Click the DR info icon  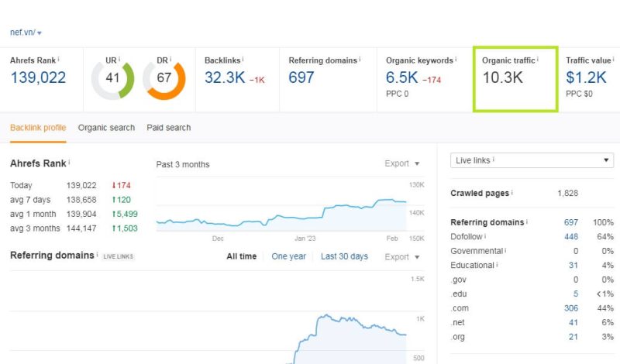point(170,60)
